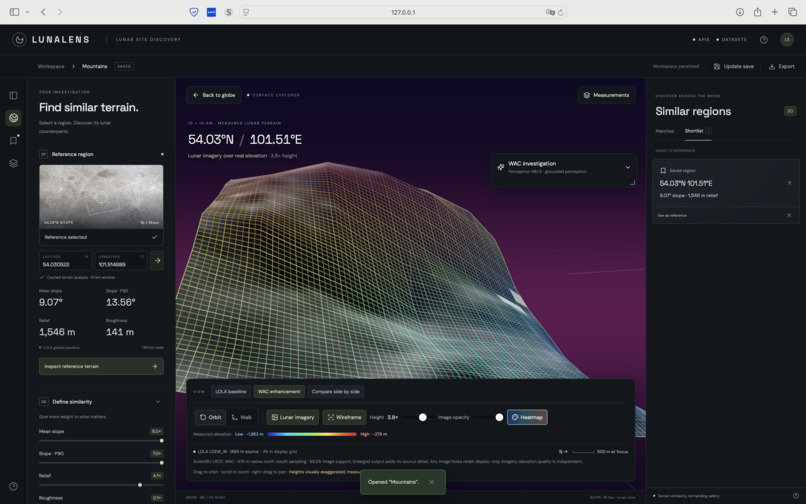This screenshot has width=806, height=504.
Task: Click the Mean slope weight slider handle
Action: (x=161, y=441)
